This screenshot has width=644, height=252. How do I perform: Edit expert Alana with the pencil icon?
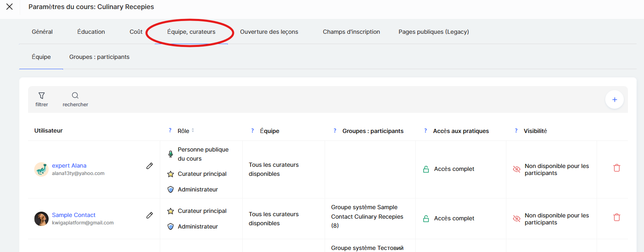pos(150,166)
